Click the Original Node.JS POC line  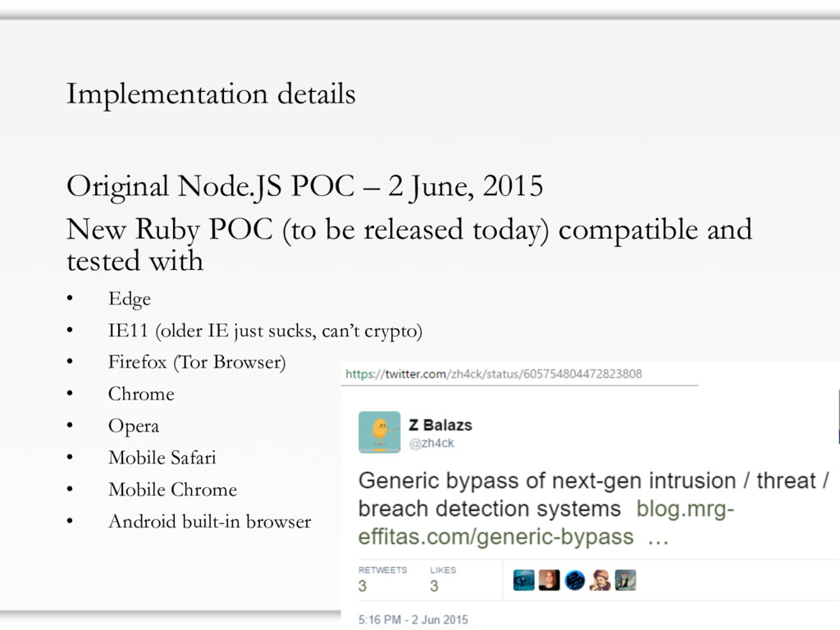(305, 187)
